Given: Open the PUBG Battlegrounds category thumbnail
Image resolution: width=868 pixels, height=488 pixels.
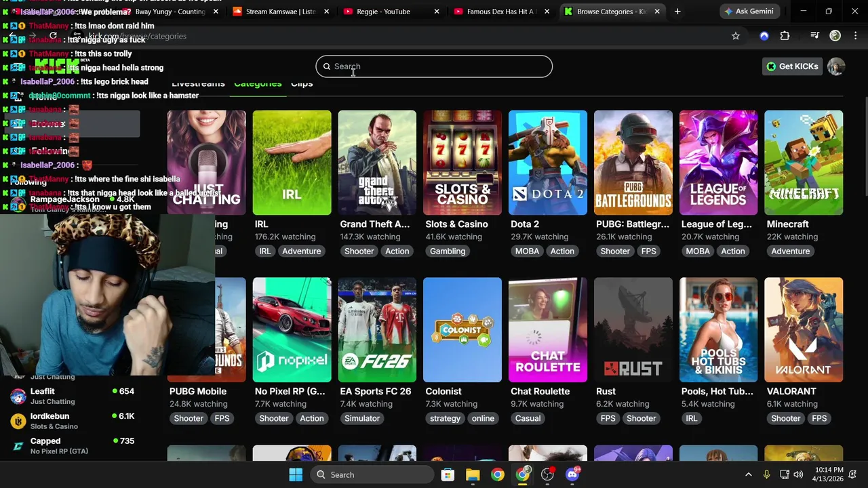Looking at the screenshot, I should [633, 163].
